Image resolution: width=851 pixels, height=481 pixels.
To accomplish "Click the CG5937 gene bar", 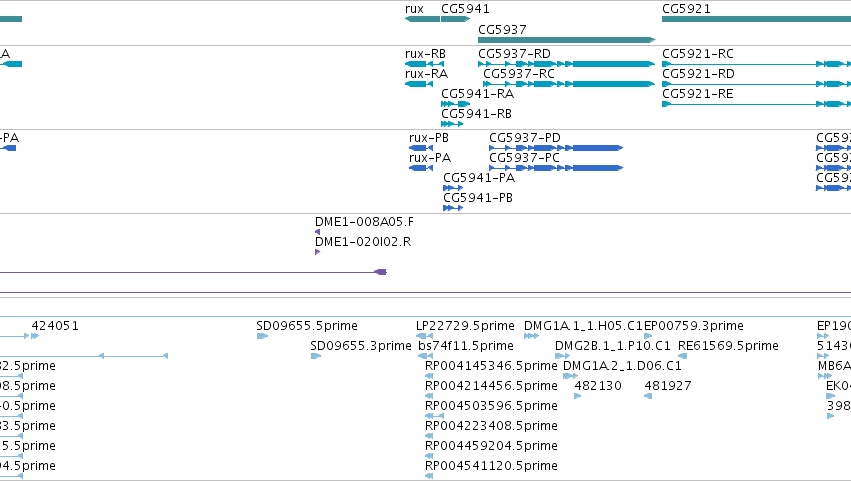I will pos(567,40).
